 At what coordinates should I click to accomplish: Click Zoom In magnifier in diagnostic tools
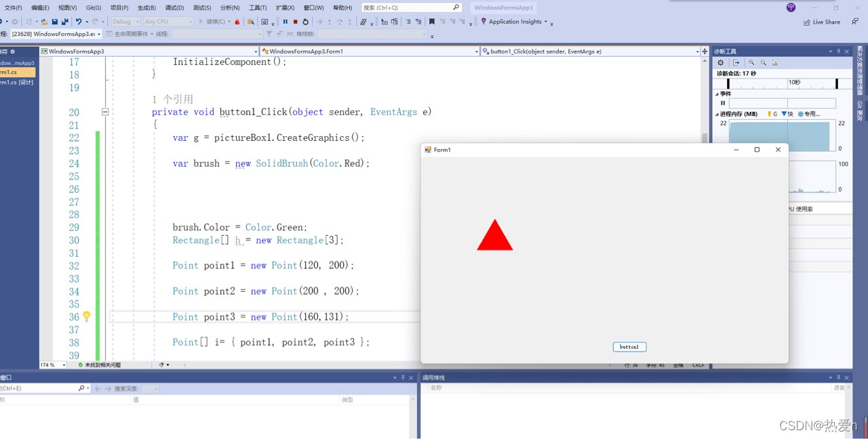751,62
